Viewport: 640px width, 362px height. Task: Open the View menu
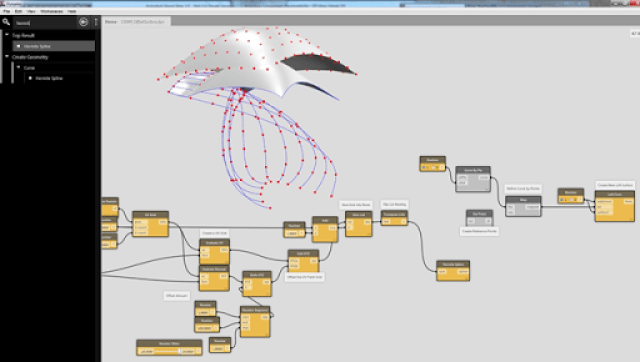pyautogui.click(x=31, y=11)
